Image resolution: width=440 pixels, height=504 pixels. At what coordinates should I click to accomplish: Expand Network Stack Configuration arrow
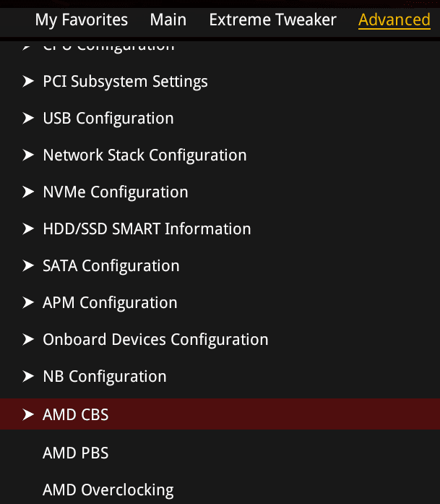point(28,155)
